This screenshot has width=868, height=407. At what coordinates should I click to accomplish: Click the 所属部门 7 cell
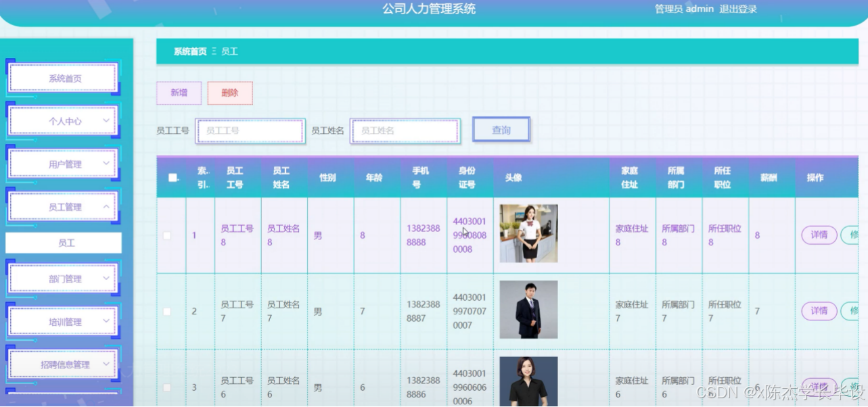(x=679, y=312)
